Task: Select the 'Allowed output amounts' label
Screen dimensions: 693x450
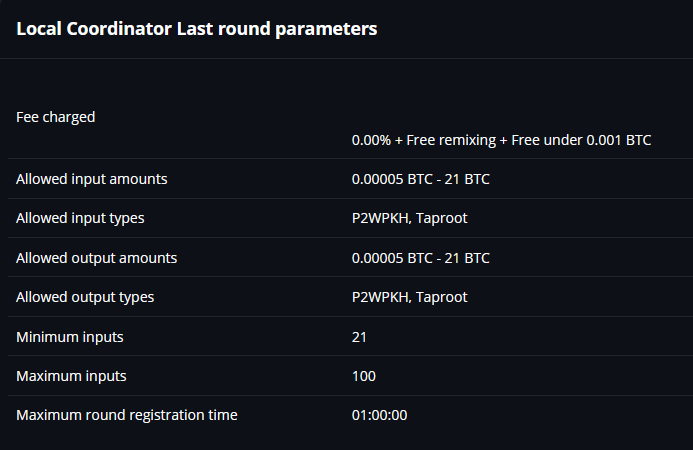Action: tap(97, 258)
